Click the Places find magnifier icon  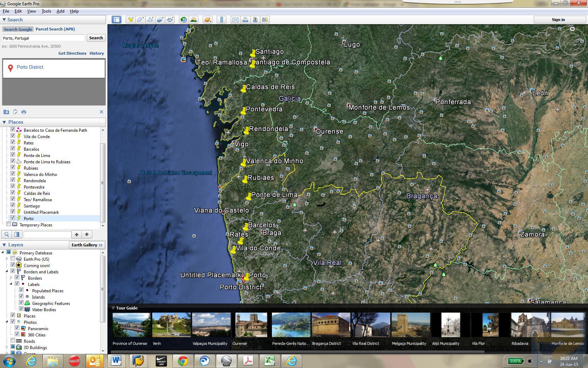pos(7,234)
